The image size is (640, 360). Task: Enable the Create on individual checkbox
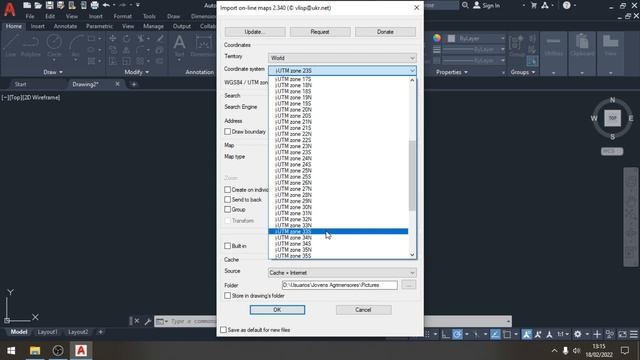[227, 189]
